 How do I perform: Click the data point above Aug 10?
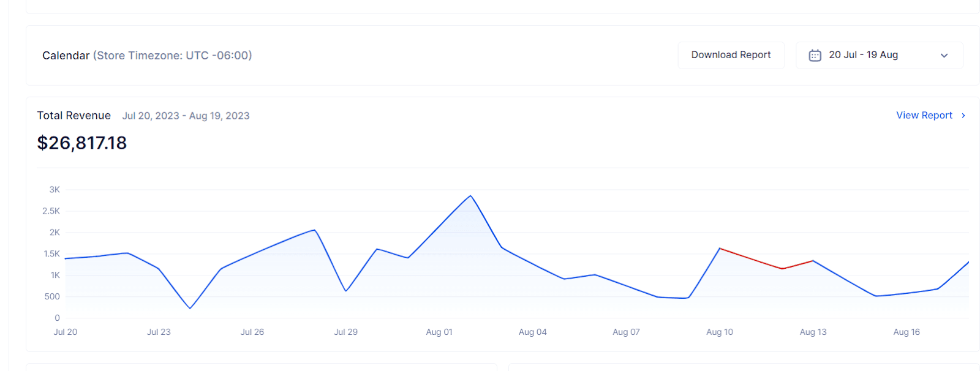[718, 249]
